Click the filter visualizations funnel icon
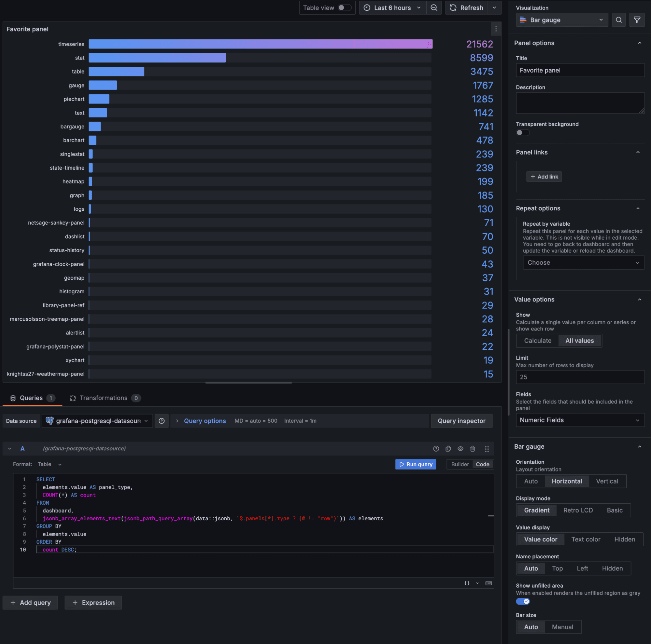This screenshot has width=651, height=644. (637, 20)
